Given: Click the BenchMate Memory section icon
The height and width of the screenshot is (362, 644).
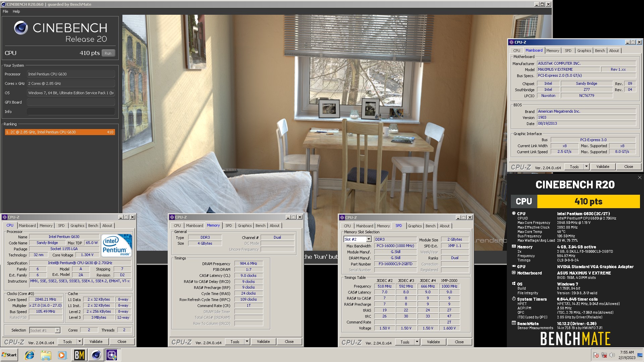Looking at the screenshot, I should pyautogui.click(x=514, y=247).
